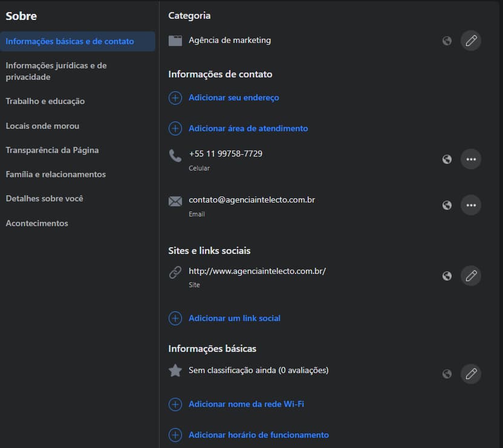This screenshot has height=448, width=503.
Task: Select Informações básicas e de contato tab
Action: click(x=70, y=42)
